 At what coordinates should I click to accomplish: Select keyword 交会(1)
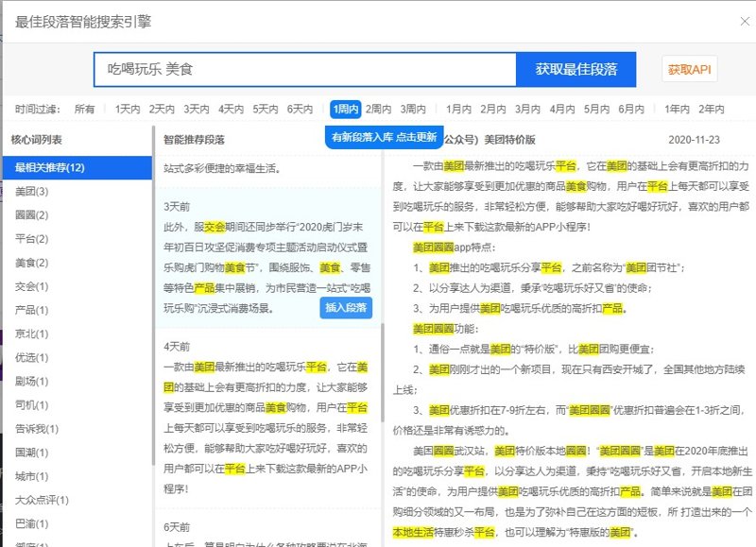click(x=31, y=286)
